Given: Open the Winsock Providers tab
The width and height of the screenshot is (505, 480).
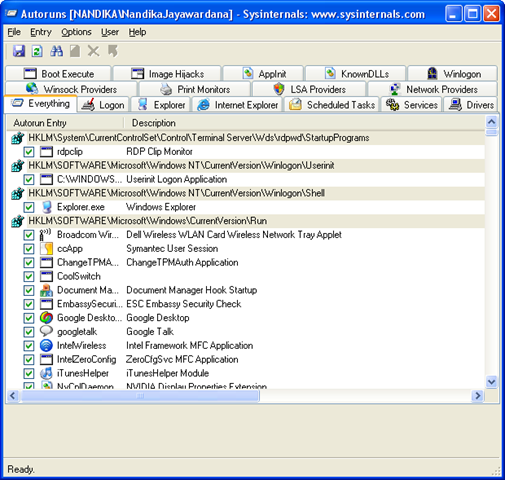Looking at the screenshot, I should pyautogui.click(x=71, y=89).
